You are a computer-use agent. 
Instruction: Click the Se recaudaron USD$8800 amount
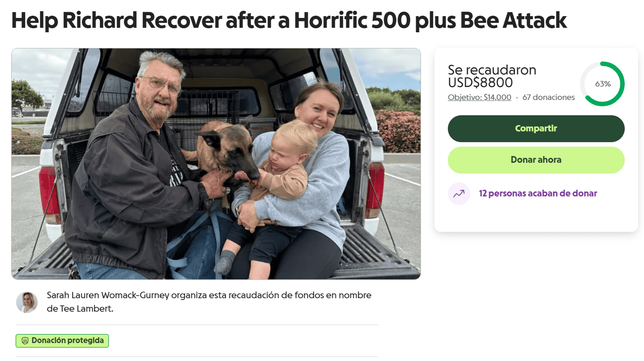click(492, 76)
